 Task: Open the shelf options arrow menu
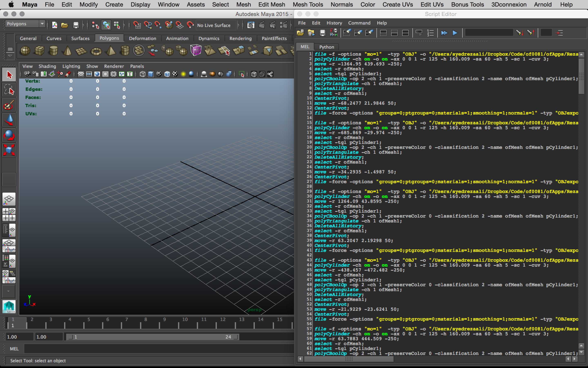click(10, 56)
